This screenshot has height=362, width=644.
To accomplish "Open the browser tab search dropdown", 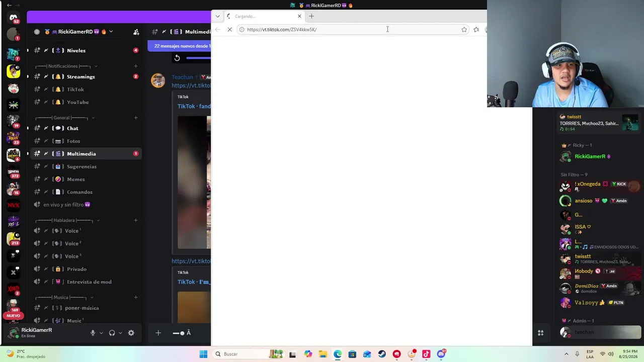I will [x=217, y=16].
